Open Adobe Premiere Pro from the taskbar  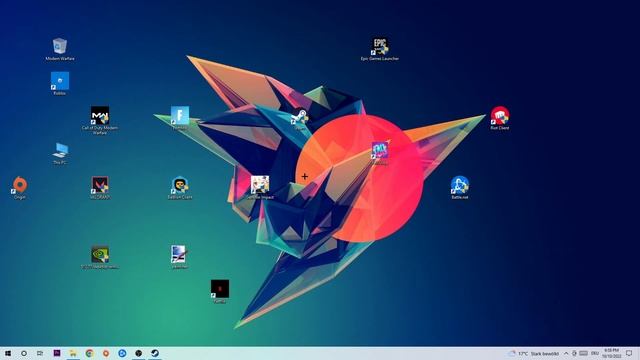click(57, 353)
